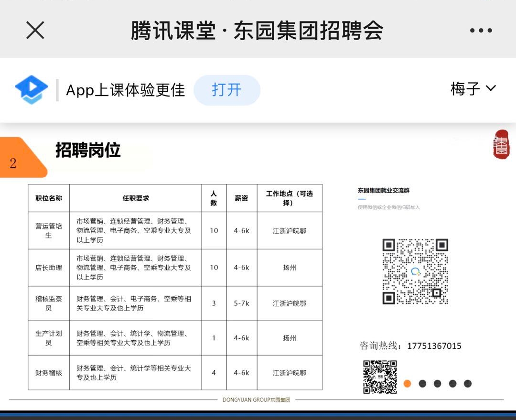Tap the X close icon
This screenshot has height=420, width=516.
pyautogui.click(x=35, y=31)
